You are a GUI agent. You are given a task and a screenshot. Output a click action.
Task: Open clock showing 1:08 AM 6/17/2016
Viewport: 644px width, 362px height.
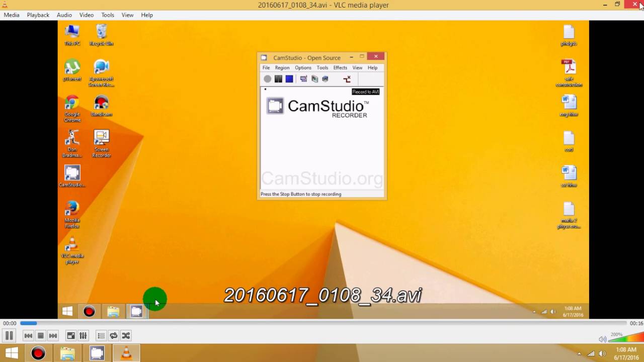(626, 353)
